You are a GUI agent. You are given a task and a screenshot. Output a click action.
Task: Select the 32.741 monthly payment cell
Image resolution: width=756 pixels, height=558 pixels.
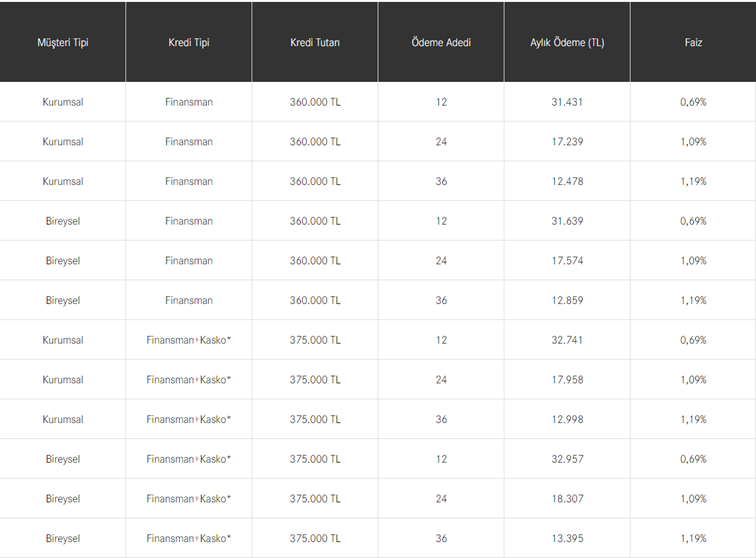[x=567, y=340]
